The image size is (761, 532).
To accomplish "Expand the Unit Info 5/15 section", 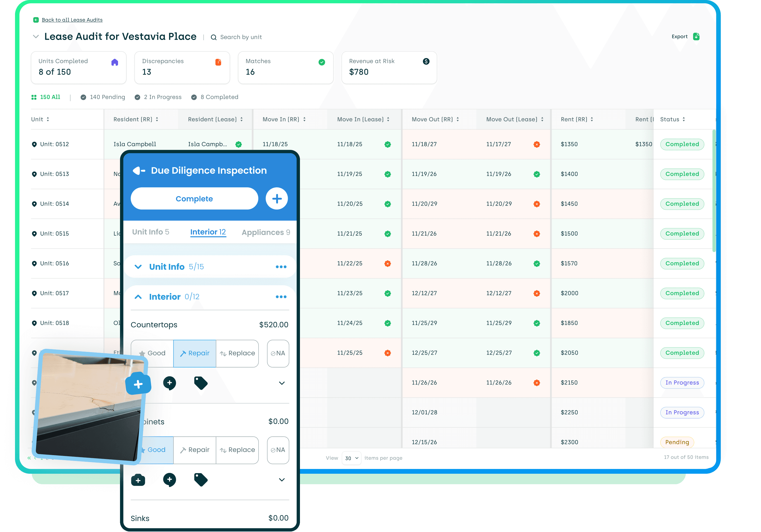I will tap(138, 267).
